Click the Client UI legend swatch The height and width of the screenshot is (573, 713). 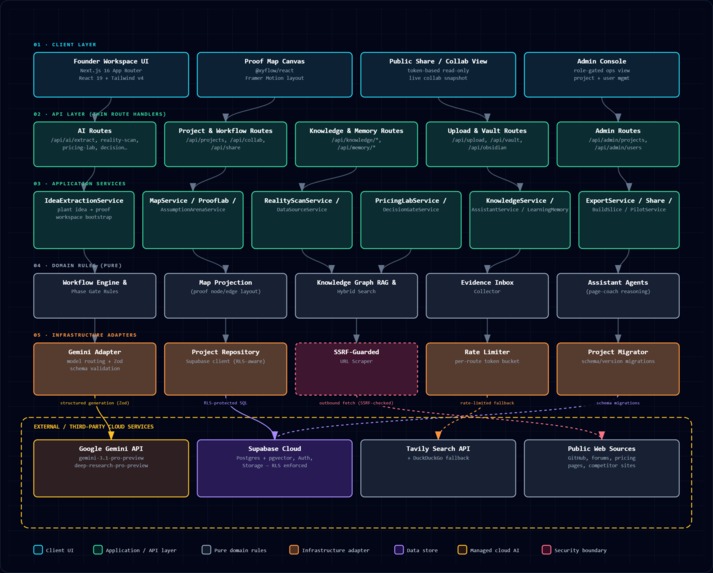tap(38, 550)
